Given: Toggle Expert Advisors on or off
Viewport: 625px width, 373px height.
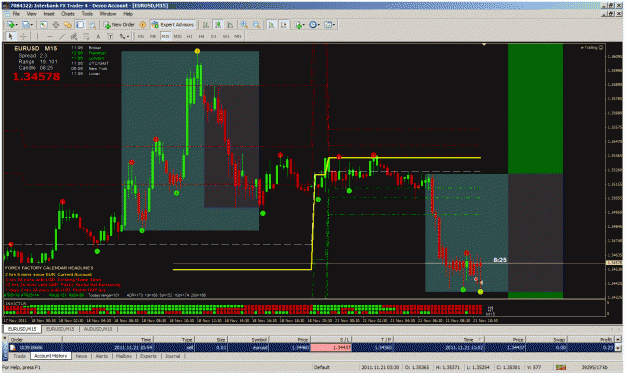Looking at the screenshot, I should [173, 25].
